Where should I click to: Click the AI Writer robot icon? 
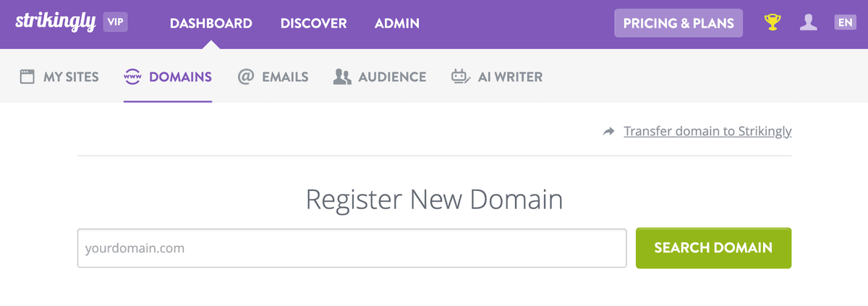tap(460, 77)
